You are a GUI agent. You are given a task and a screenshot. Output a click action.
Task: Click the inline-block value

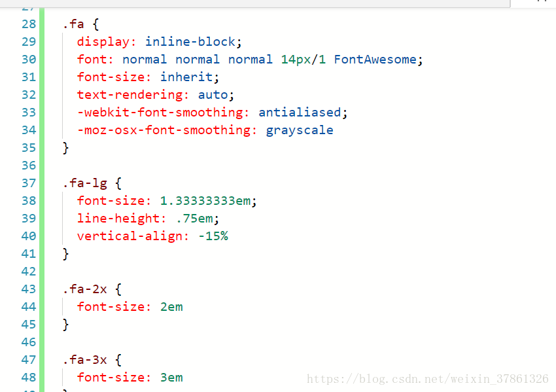pyautogui.click(x=190, y=42)
